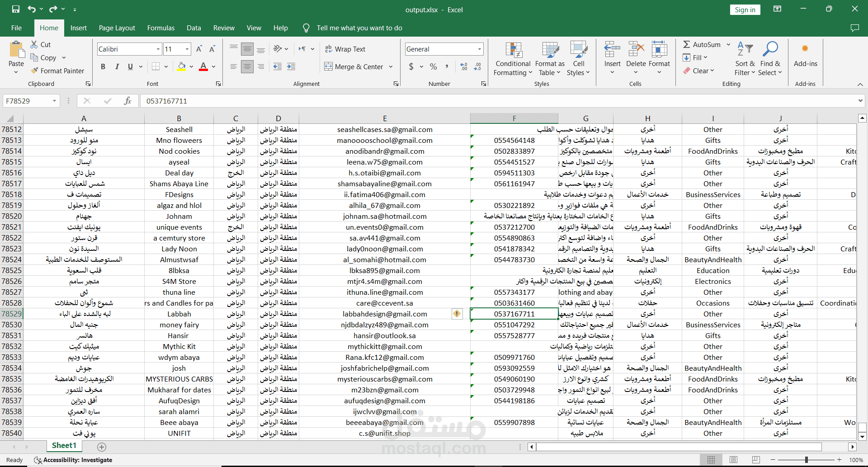Apply percent style format
The height and width of the screenshot is (467, 868).
[x=434, y=66]
